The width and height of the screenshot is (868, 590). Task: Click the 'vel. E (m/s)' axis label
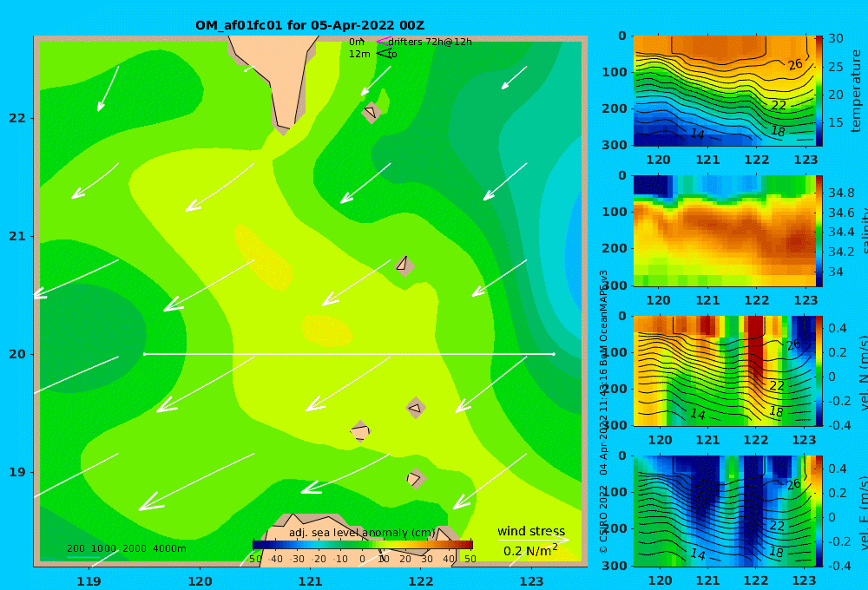(863, 513)
